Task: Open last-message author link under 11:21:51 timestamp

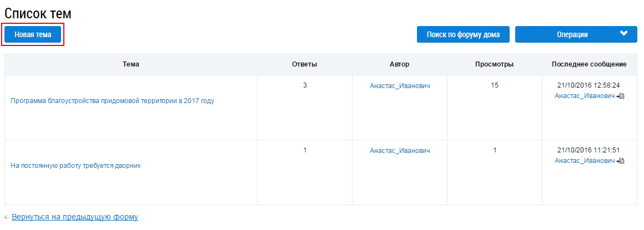Action: (585, 161)
